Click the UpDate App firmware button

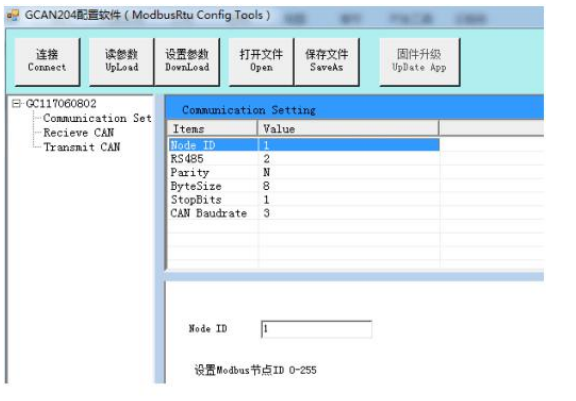click(419, 62)
